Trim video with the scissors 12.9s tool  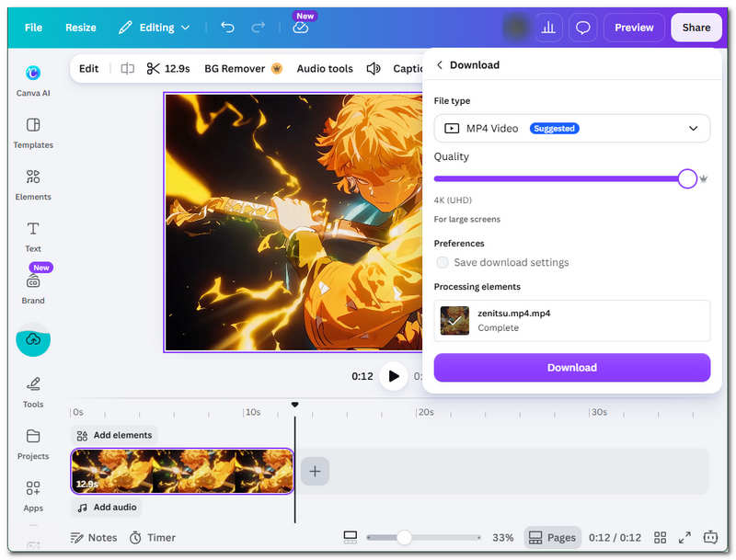pos(168,69)
